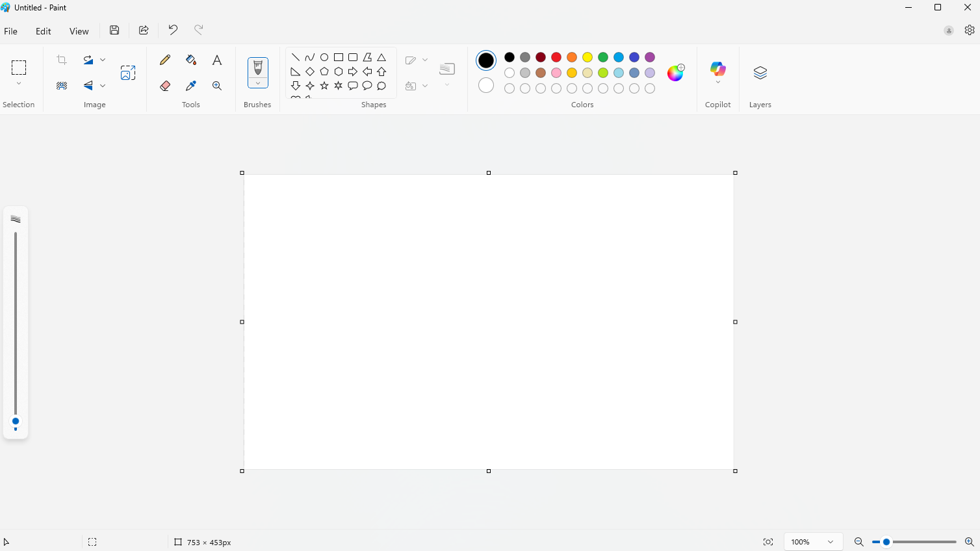Select the Color picker eyedropper tool

(x=191, y=86)
